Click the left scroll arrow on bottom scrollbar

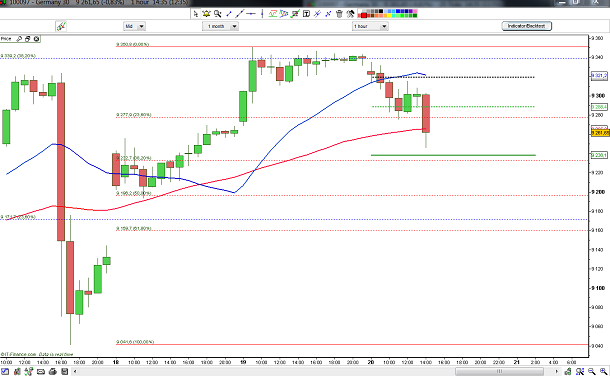point(75,372)
